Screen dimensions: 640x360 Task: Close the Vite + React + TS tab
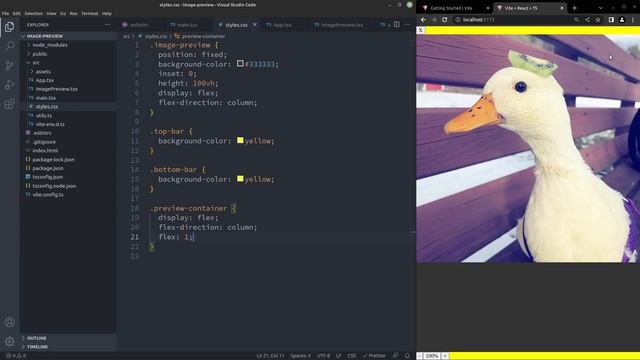(562, 8)
